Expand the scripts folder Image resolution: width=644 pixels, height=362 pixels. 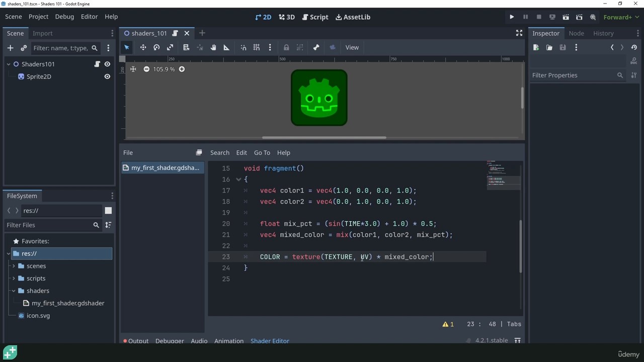14,278
